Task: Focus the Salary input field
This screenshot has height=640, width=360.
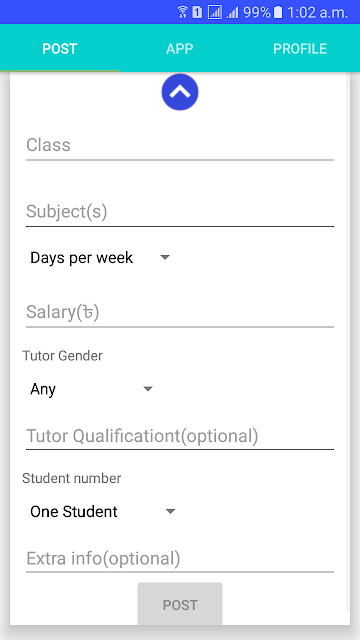Action: pos(180,313)
